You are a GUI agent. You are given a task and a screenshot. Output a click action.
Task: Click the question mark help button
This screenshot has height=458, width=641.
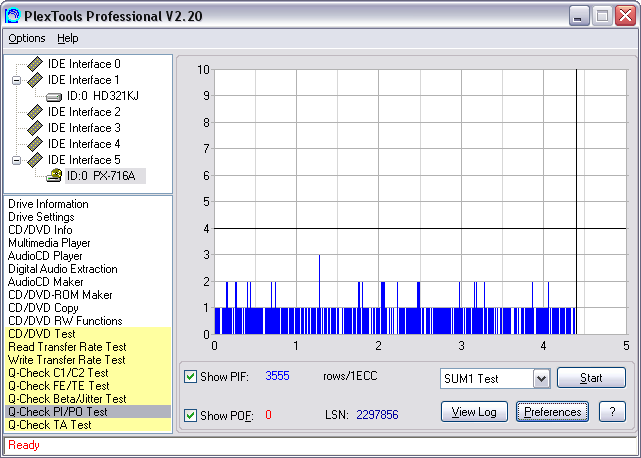612,412
